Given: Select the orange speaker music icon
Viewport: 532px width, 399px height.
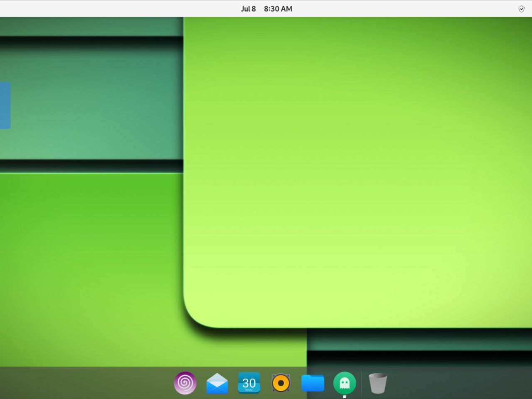Looking at the screenshot, I should pyautogui.click(x=281, y=383).
